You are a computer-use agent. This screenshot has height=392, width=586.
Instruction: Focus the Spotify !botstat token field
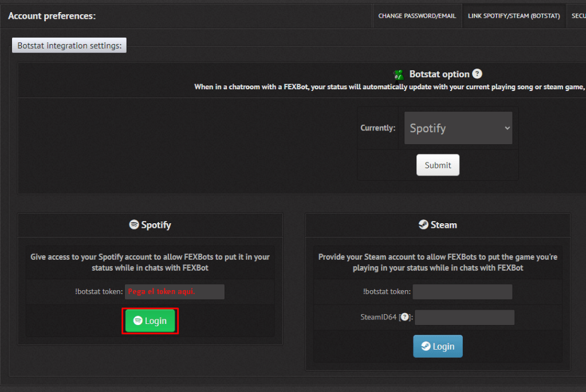175,292
